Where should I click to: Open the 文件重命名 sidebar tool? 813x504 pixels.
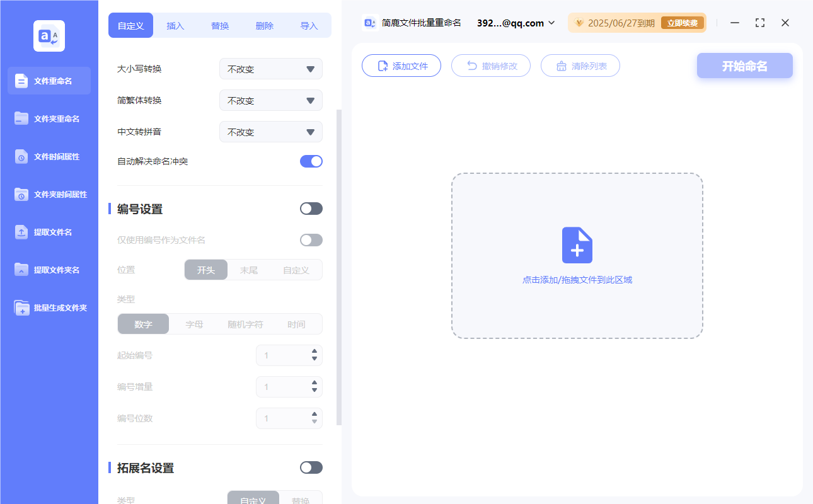click(49, 81)
